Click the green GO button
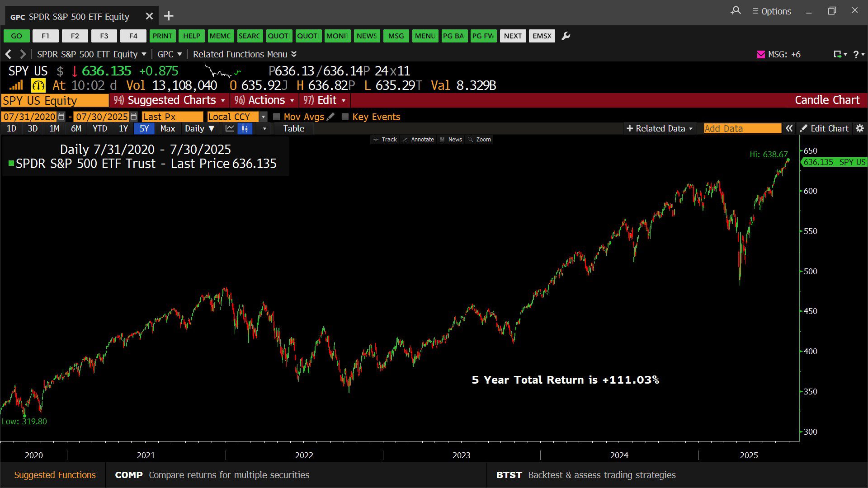 17,36
